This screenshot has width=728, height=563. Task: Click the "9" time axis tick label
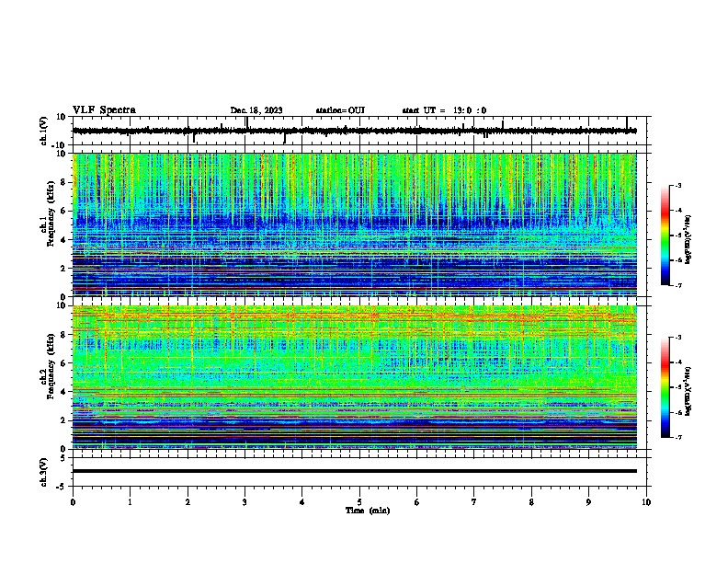tap(588, 502)
